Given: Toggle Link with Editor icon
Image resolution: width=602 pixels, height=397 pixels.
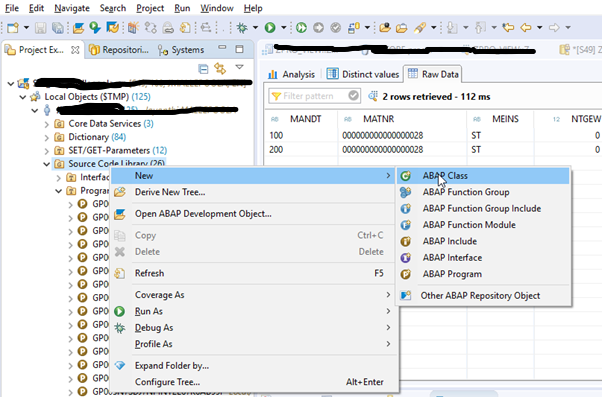Looking at the screenshot, I should 220,68.
